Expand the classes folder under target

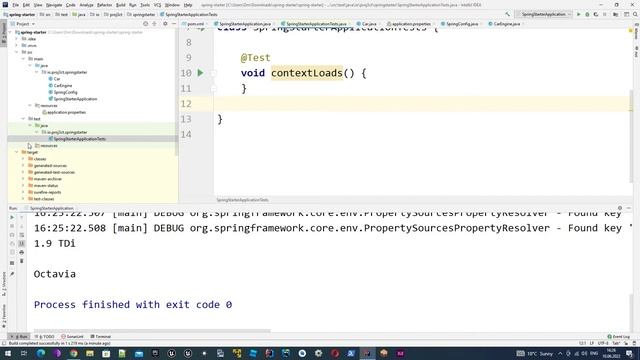23,159
